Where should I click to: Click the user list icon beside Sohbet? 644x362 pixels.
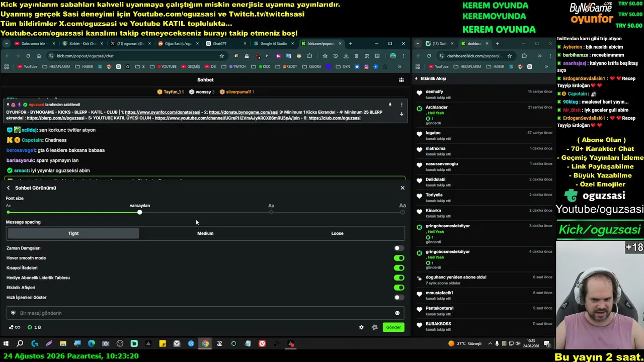click(401, 79)
